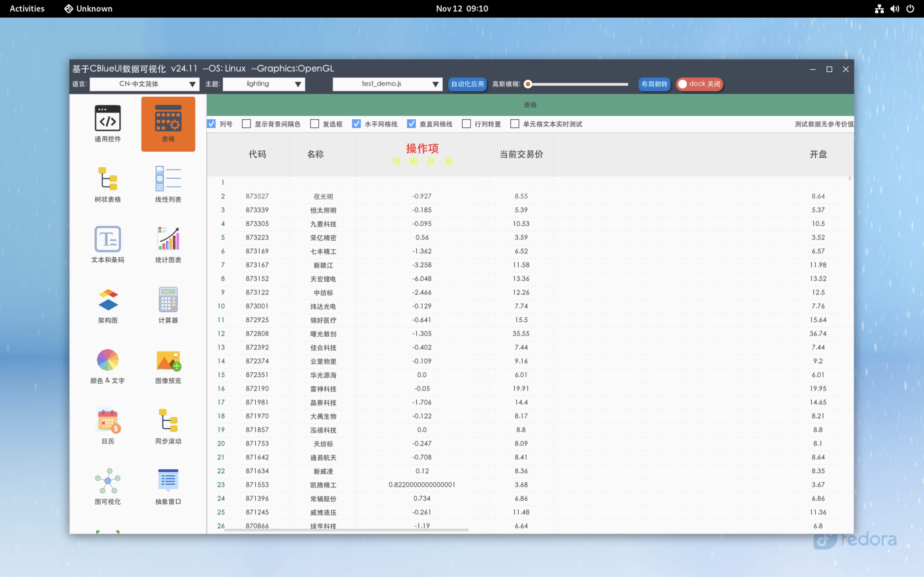Select the 树状表格 tree table icon
Viewport: 924px width, 577px height.
(108, 179)
